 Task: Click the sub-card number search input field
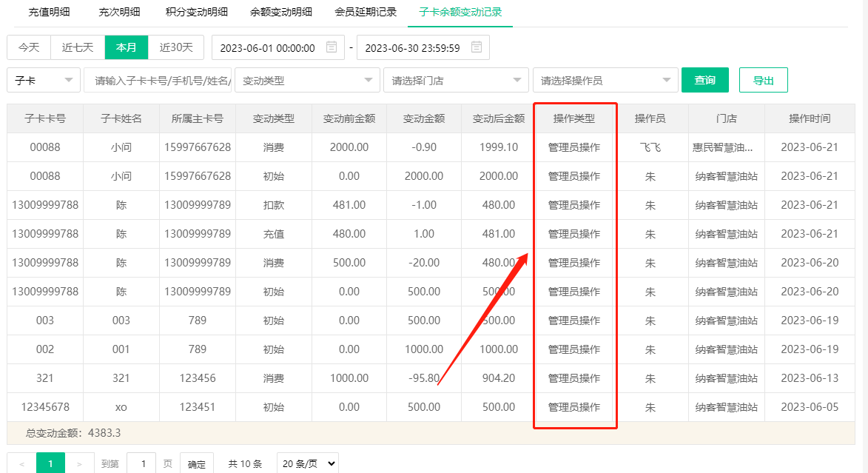[159, 81]
